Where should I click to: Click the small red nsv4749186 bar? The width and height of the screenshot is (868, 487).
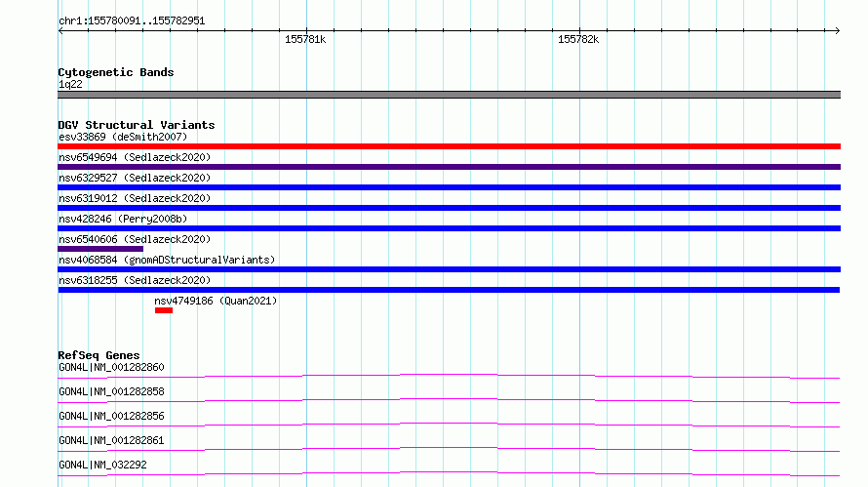point(164,310)
